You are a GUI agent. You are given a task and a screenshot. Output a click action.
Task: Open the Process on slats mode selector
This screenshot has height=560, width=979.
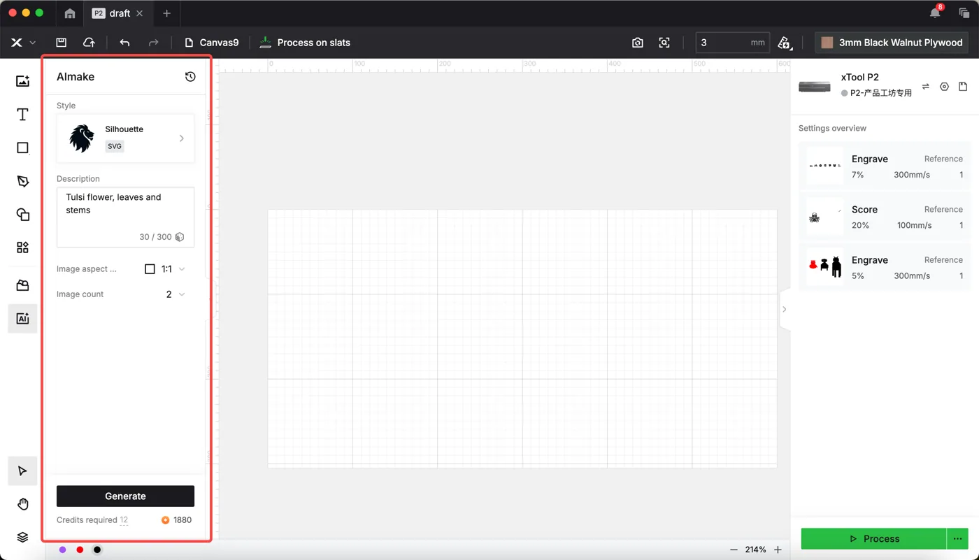tap(305, 43)
